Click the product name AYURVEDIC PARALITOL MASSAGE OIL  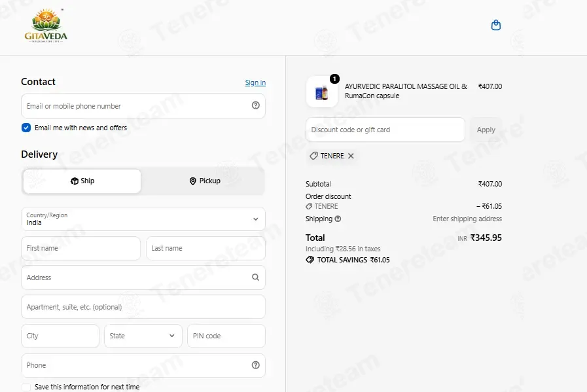(406, 91)
